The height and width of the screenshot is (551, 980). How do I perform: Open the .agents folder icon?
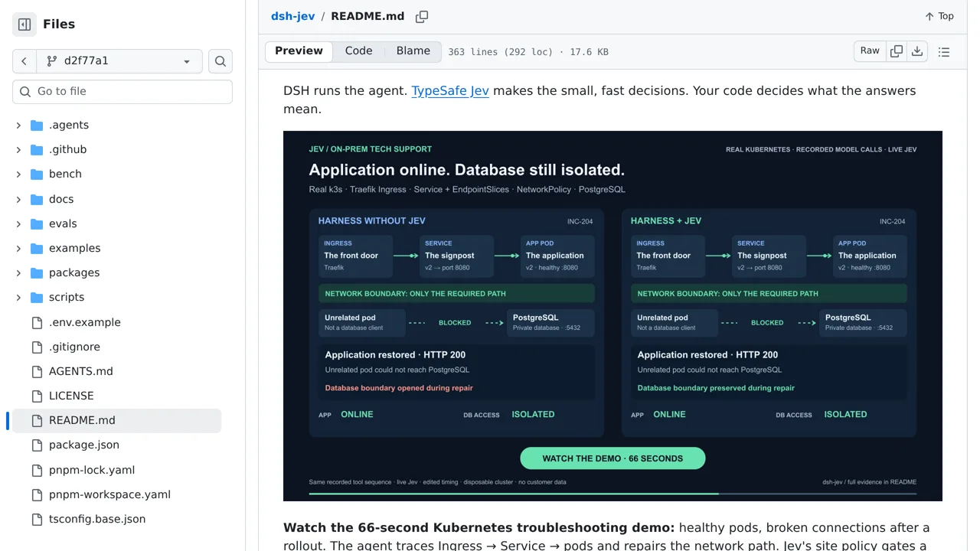[37, 125]
